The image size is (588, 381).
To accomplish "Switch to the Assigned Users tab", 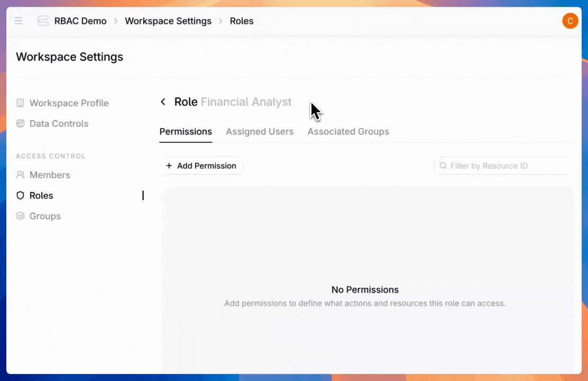I will click(260, 132).
